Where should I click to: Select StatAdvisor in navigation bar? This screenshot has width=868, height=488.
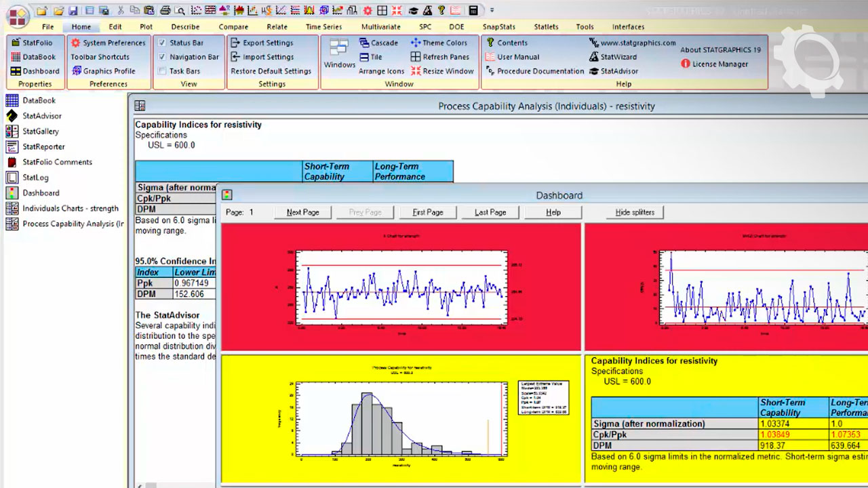[x=34, y=116]
